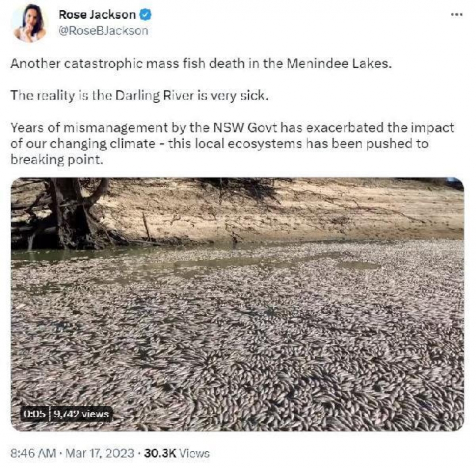Play the dead fish video
The width and height of the screenshot is (476, 468).
pos(238,304)
